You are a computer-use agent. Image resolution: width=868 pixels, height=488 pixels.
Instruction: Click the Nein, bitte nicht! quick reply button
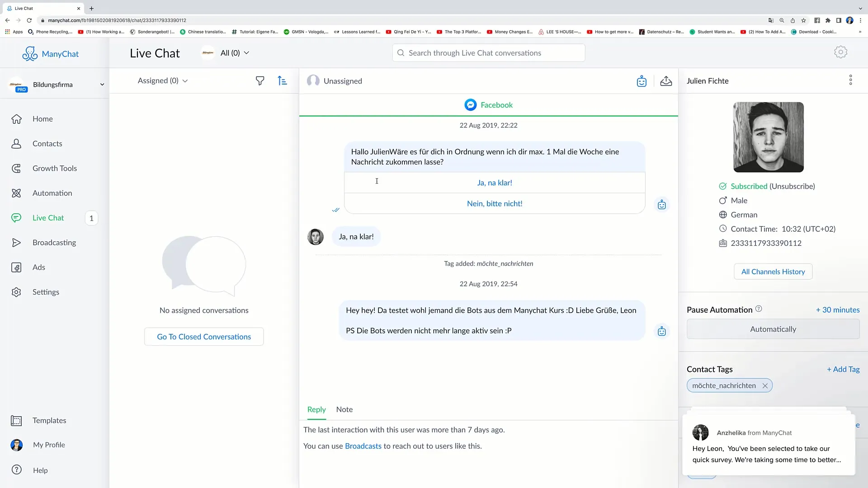[495, 204]
